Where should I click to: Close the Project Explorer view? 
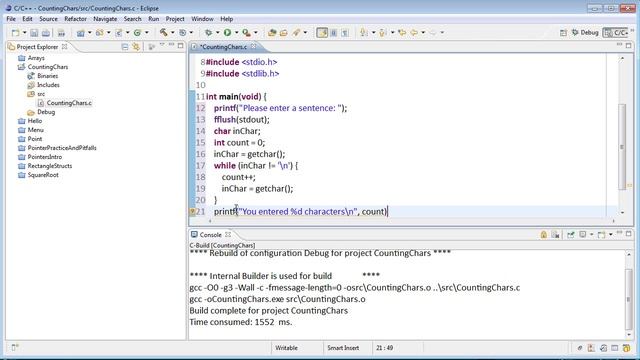(64, 47)
